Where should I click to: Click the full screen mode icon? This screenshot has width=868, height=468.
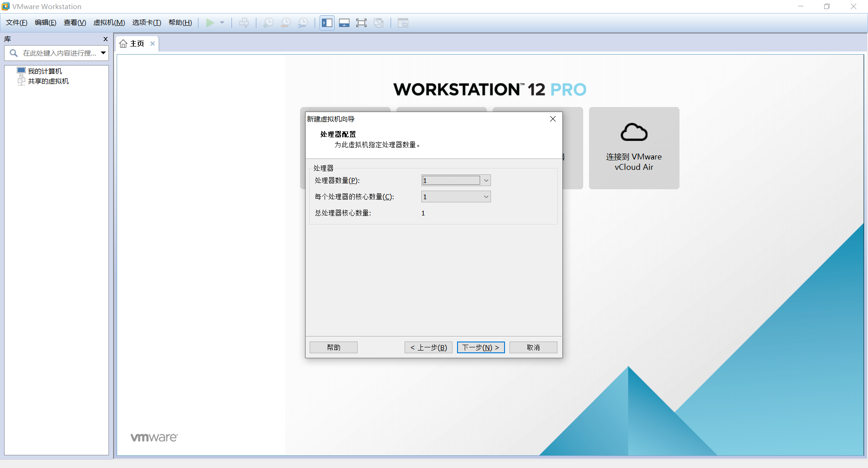click(x=362, y=23)
